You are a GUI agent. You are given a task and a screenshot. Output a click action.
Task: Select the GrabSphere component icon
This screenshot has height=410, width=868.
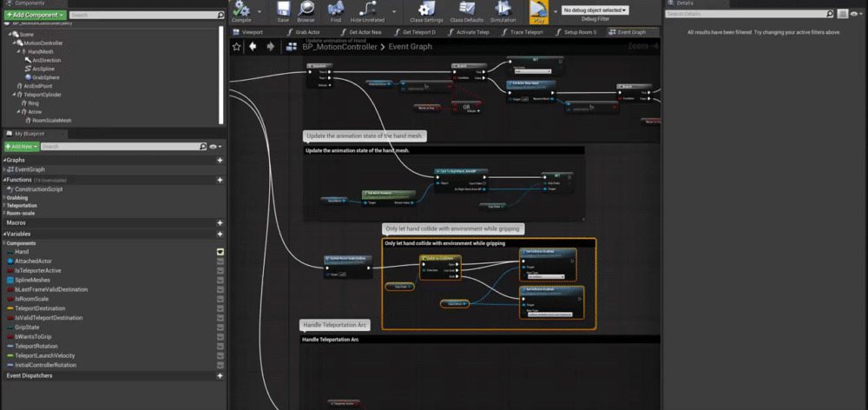(x=28, y=77)
